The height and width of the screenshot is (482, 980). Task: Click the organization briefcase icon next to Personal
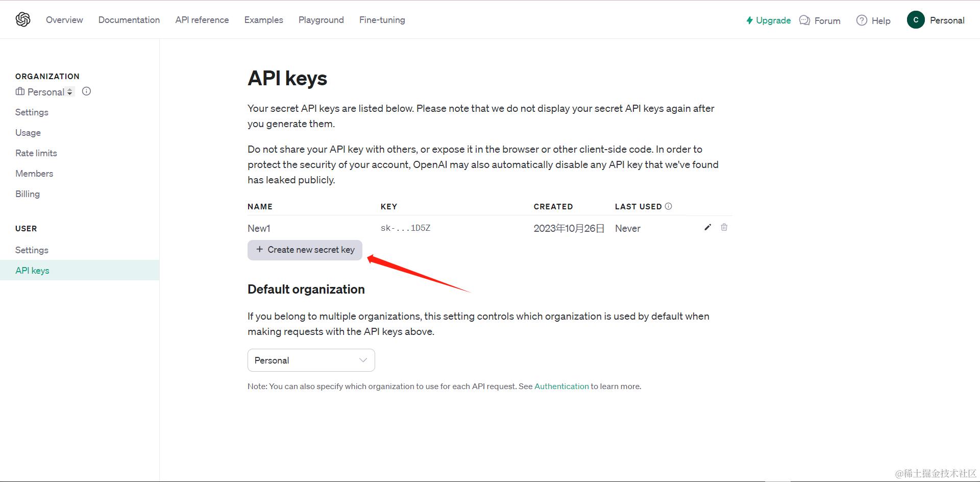pos(20,91)
